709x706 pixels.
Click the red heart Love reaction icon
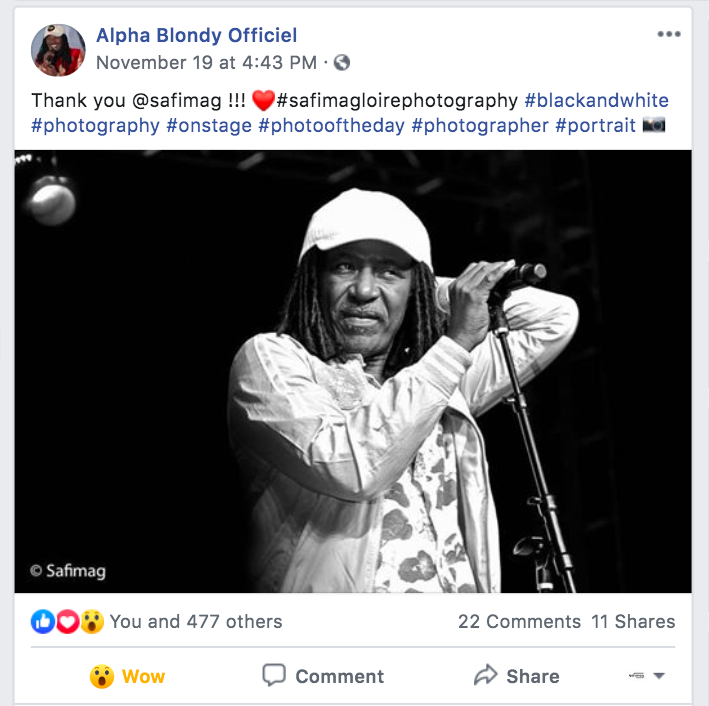coord(67,621)
